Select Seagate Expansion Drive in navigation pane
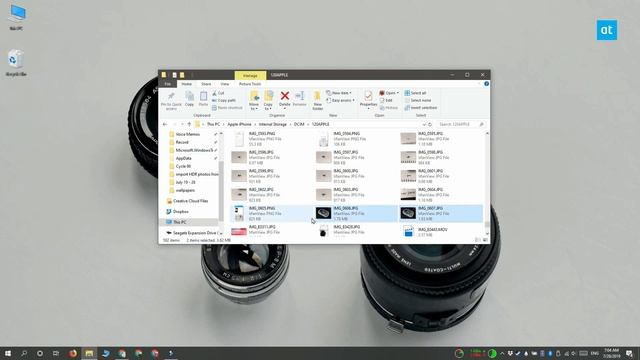640x360 pixels. pyautogui.click(x=194, y=233)
